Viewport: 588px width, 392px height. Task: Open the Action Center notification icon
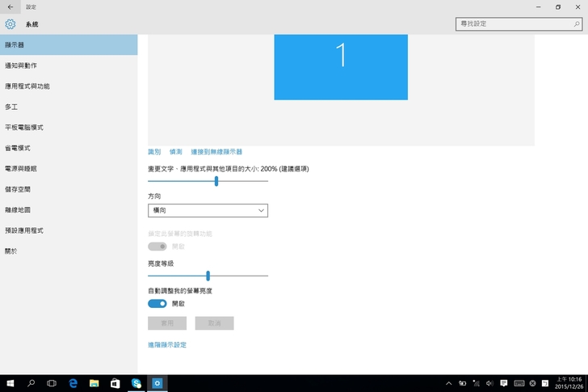coord(502,383)
